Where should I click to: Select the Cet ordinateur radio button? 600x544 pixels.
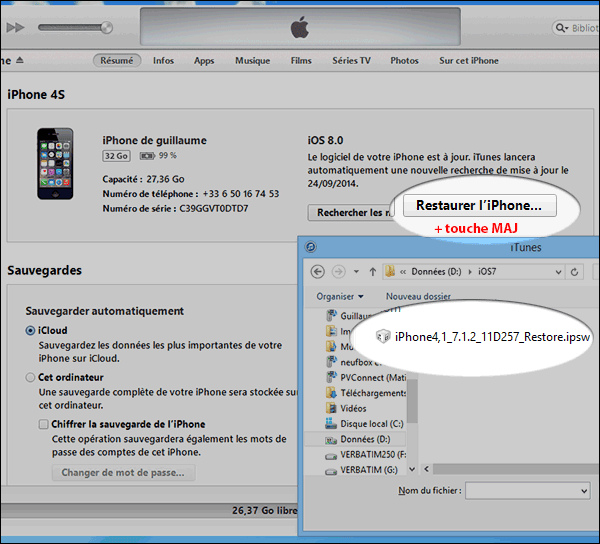click(30, 378)
